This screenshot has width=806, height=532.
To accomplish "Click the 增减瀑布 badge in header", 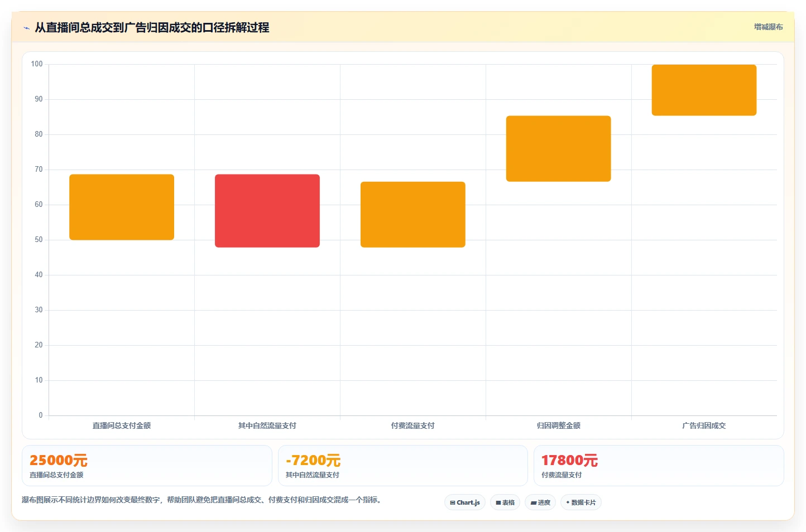I will click(768, 27).
